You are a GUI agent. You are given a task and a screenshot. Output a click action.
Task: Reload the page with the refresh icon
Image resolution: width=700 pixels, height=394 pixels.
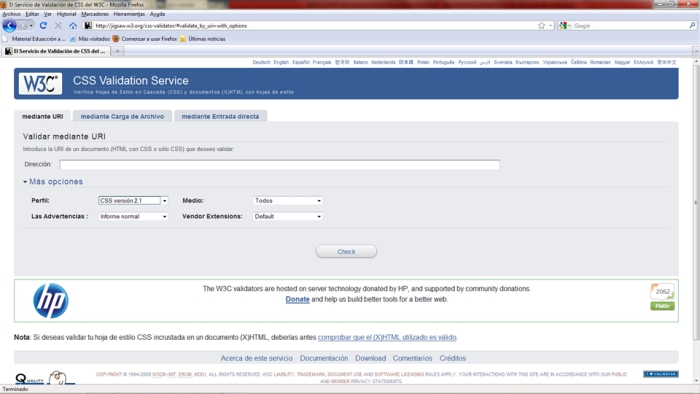[43, 26]
